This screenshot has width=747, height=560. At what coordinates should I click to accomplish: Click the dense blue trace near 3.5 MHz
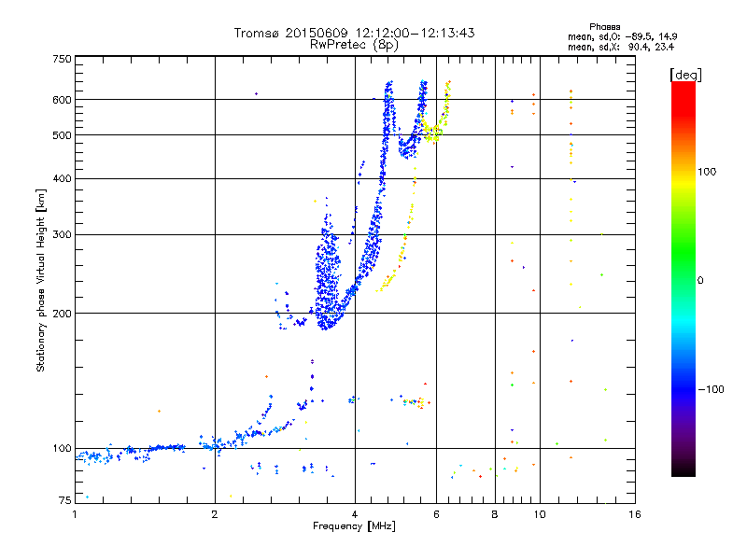(x=328, y=276)
